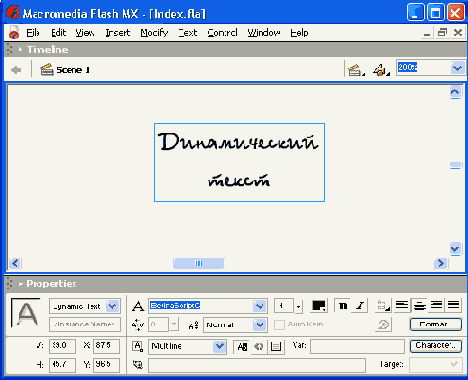468x380 pixels.
Task: Click the vertical scrollbar up arrow
Action: [455, 92]
